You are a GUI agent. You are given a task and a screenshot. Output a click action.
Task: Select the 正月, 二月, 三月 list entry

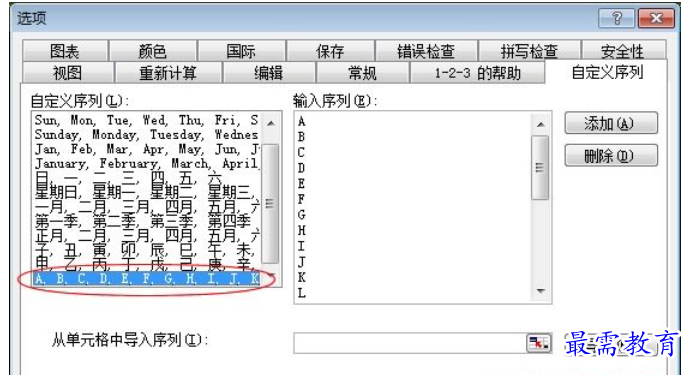pos(147,235)
